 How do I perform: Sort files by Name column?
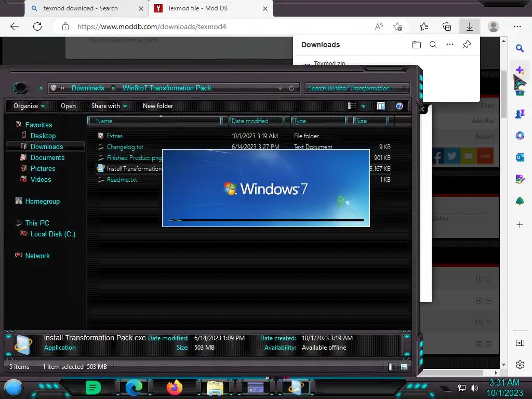click(154, 121)
